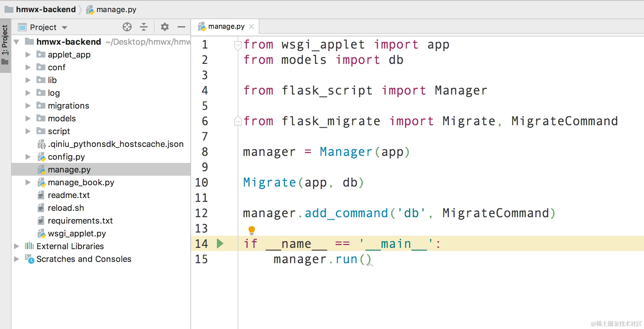Click the models folder icon
Screen dimensions: 644x329
41,119
